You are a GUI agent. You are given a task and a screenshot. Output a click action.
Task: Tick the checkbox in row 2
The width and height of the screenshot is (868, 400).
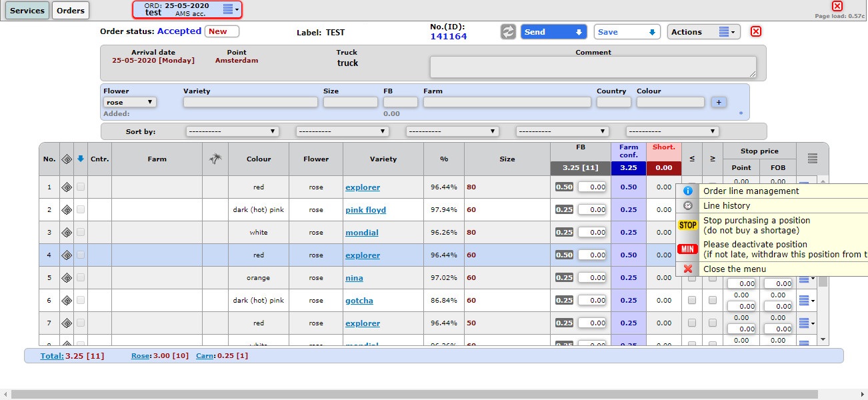click(81, 210)
